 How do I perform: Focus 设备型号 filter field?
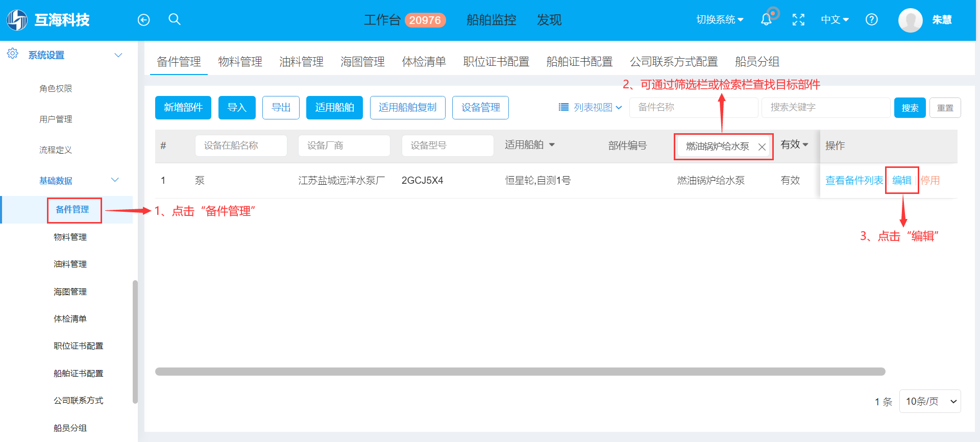(x=448, y=145)
